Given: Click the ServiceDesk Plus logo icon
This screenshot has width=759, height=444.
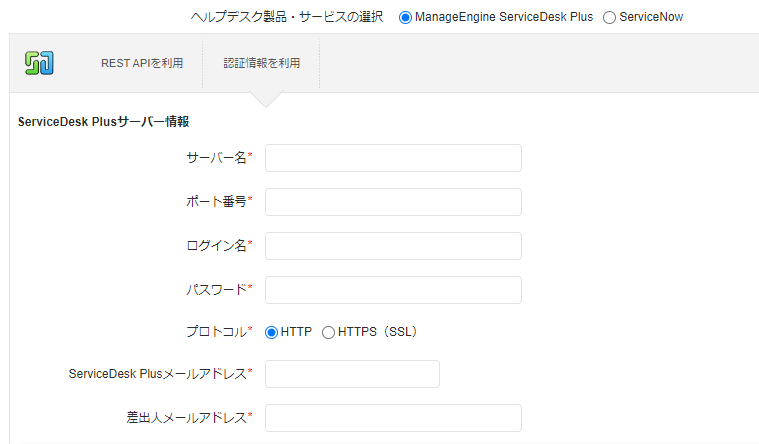Looking at the screenshot, I should (x=39, y=63).
